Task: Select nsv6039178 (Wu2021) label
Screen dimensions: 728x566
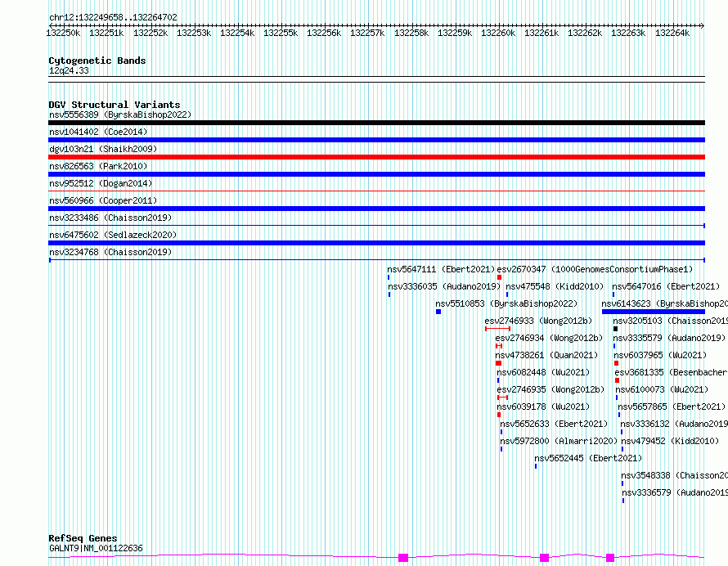Action: click(x=543, y=407)
